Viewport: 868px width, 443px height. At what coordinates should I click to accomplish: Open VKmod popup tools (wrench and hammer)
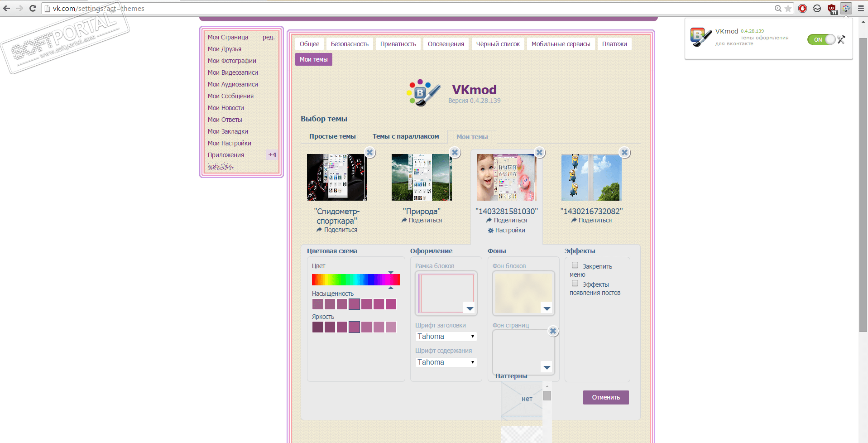click(841, 39)
